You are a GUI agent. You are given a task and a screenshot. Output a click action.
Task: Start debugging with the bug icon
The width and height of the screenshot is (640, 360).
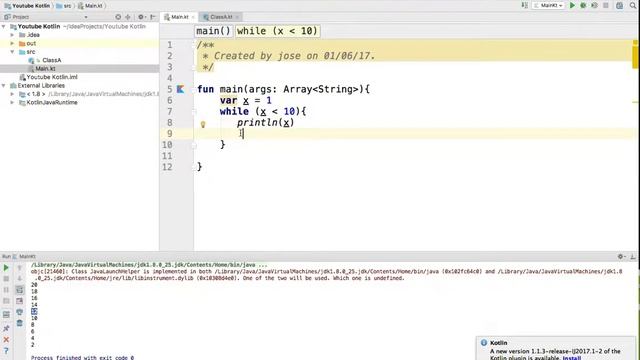tap(583, 5)
